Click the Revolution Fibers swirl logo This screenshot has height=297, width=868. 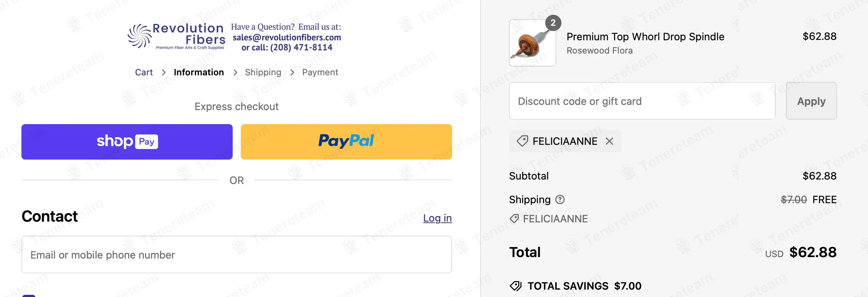(x=140, y=36)
